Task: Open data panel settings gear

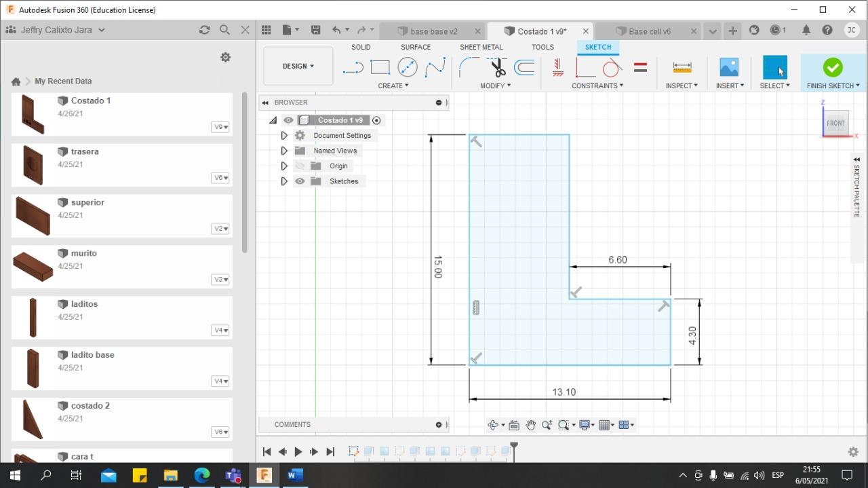Action: pos(226,58)
